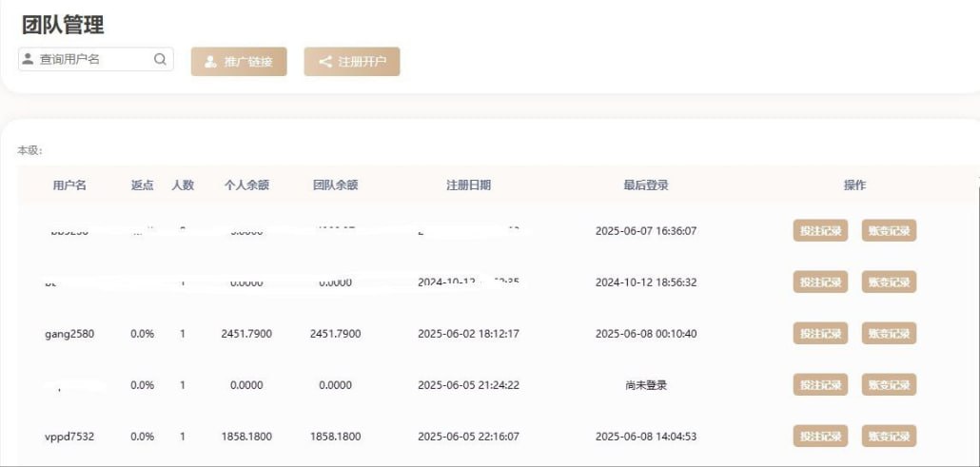
Task: Open 投注记录 for user gang2580
Action: (820, 334)
